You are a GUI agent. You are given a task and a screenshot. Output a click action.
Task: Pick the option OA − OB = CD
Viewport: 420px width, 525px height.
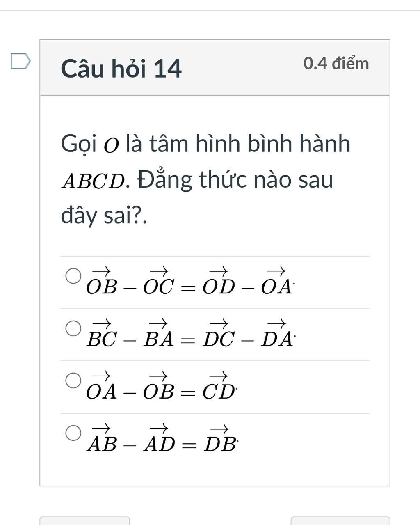(x=74, y=381)
